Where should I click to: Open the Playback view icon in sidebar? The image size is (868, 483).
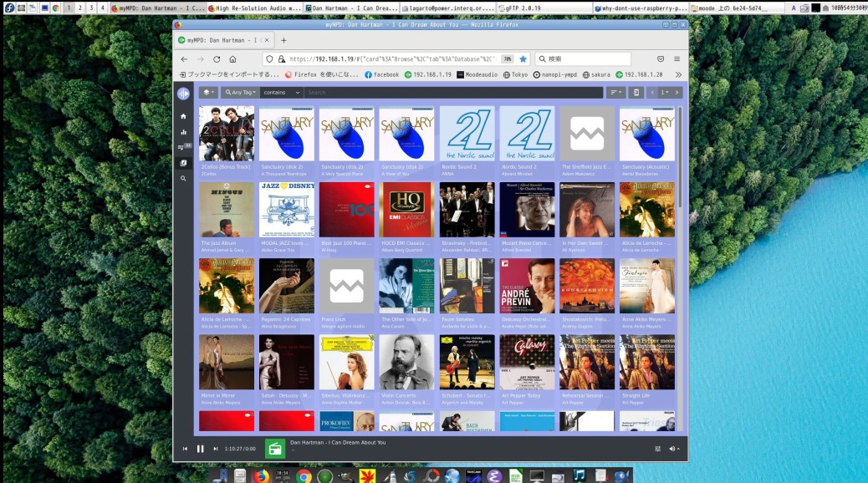click(183, 132)
